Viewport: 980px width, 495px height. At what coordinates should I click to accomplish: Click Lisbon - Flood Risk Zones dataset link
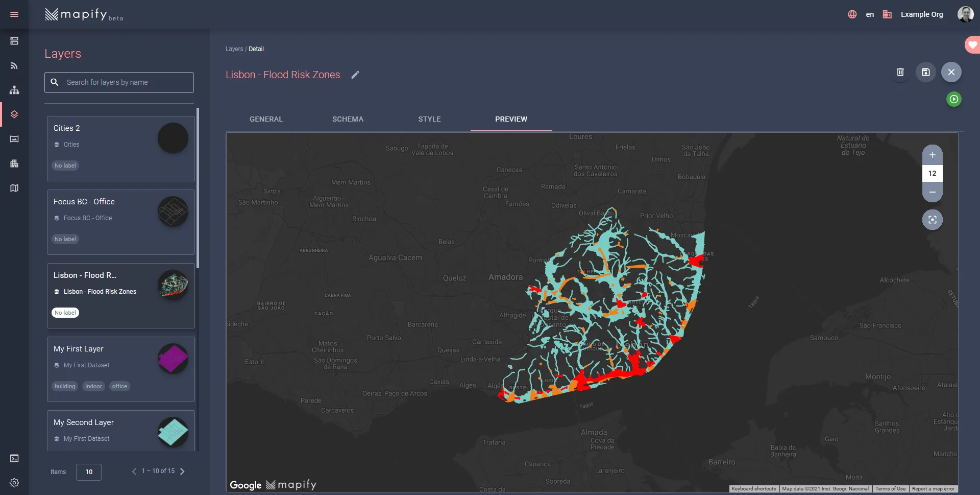pos(100,292)
